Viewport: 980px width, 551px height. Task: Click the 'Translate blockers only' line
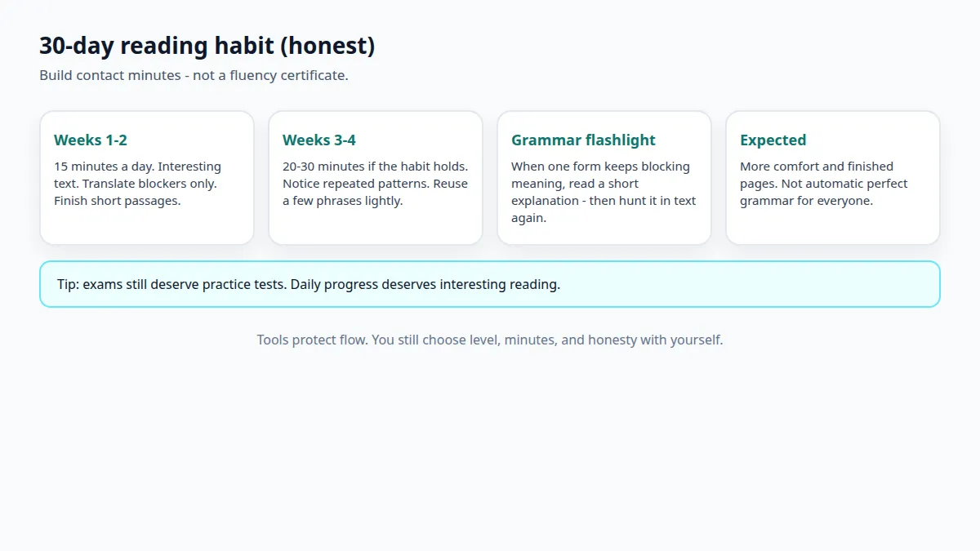click(x=149, y=184)
